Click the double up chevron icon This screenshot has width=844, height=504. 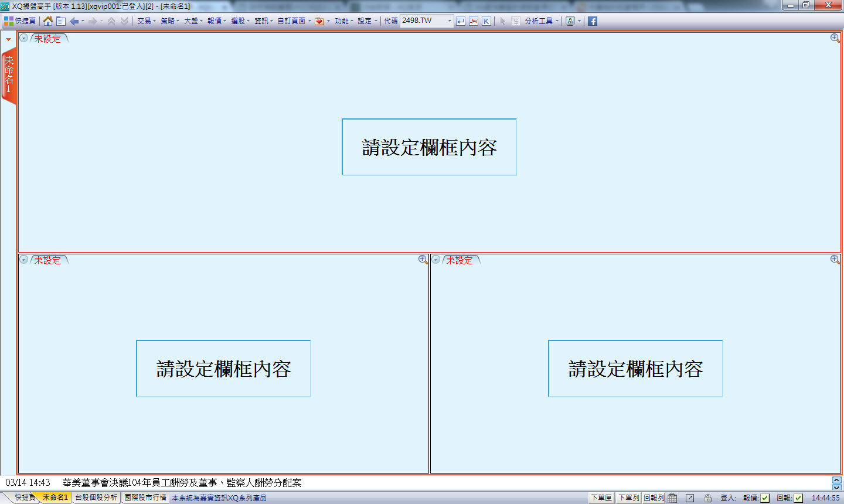point(111,21)
